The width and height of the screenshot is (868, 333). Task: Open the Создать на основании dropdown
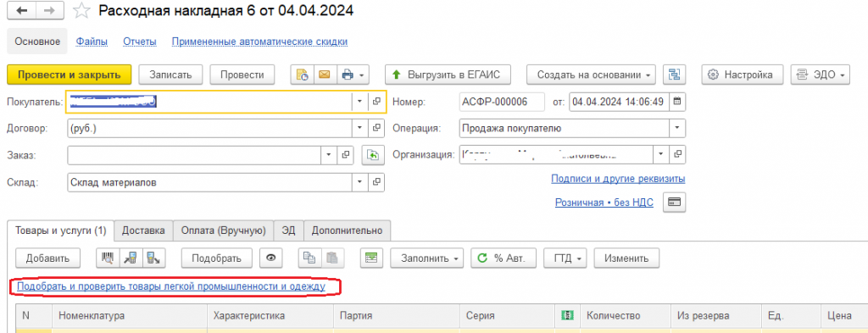(591, 75)
